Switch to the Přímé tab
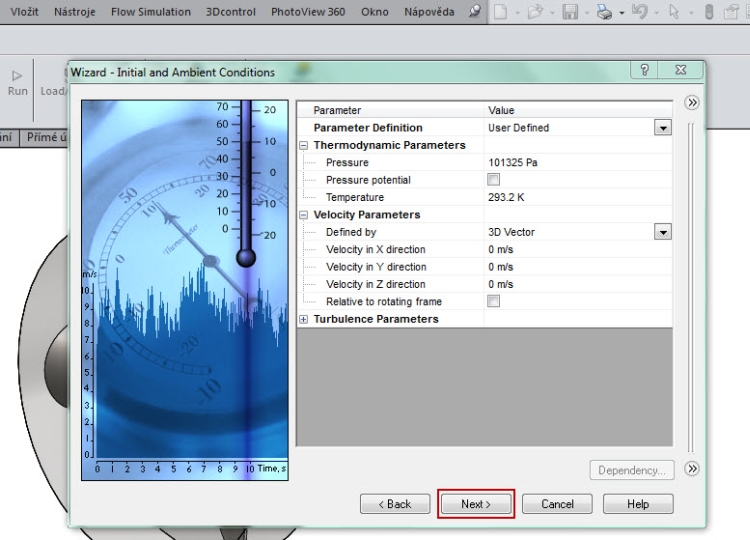 (x=45, y=138)
